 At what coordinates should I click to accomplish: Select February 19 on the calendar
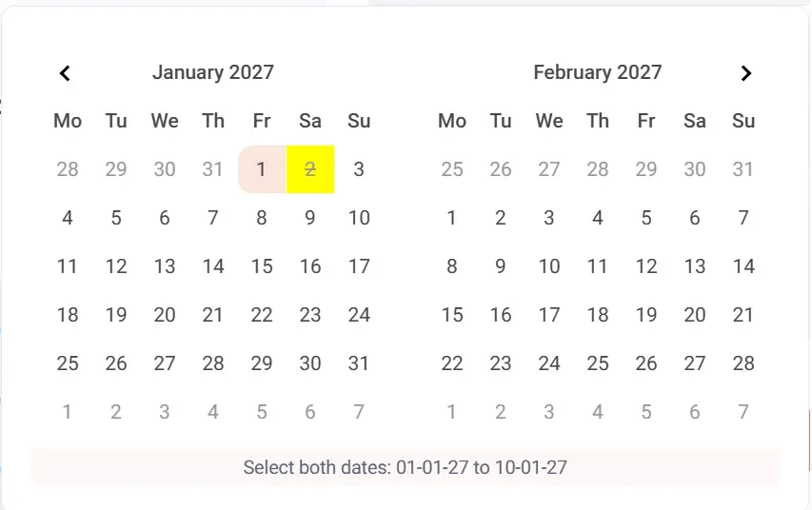coord(646,315)
